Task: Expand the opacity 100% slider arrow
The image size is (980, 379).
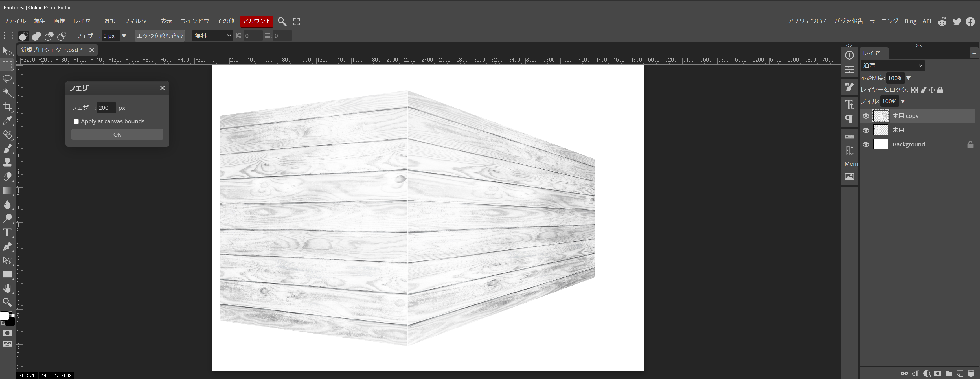Action: coord(909,78)
